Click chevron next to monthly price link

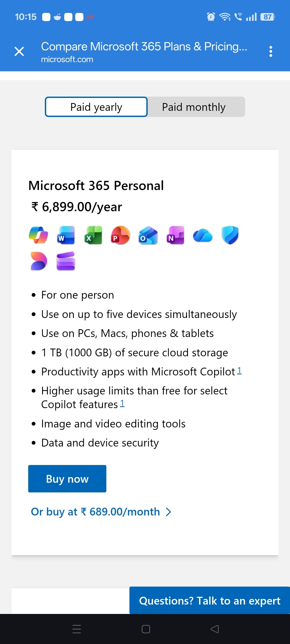click(169, 512)
